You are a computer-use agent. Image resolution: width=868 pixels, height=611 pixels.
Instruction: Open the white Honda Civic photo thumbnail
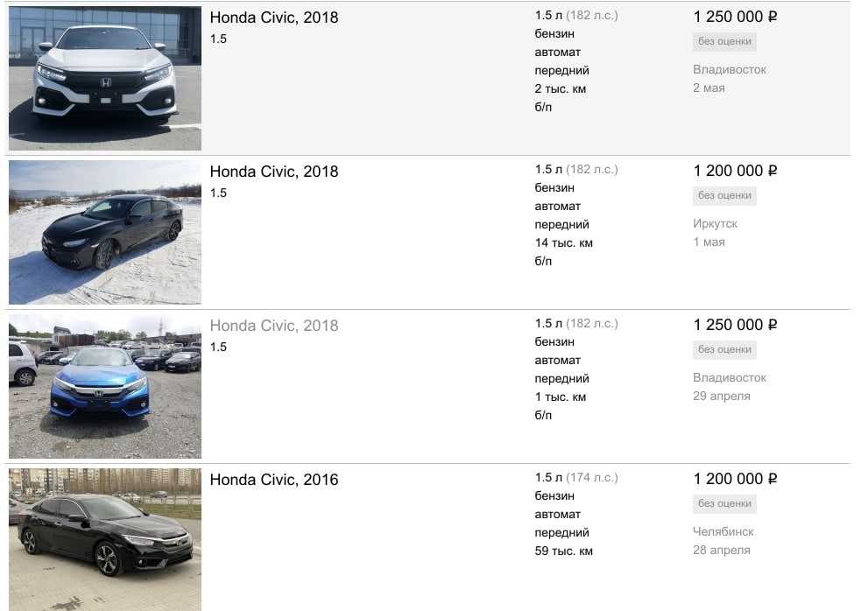pos(105,78)
